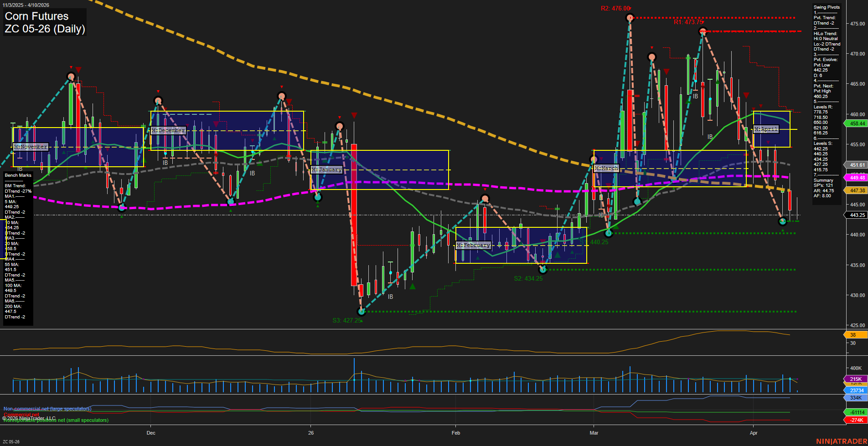Click the M:February monthly range box label
This screenshot has width=868, height=446.
pos(473,245)
